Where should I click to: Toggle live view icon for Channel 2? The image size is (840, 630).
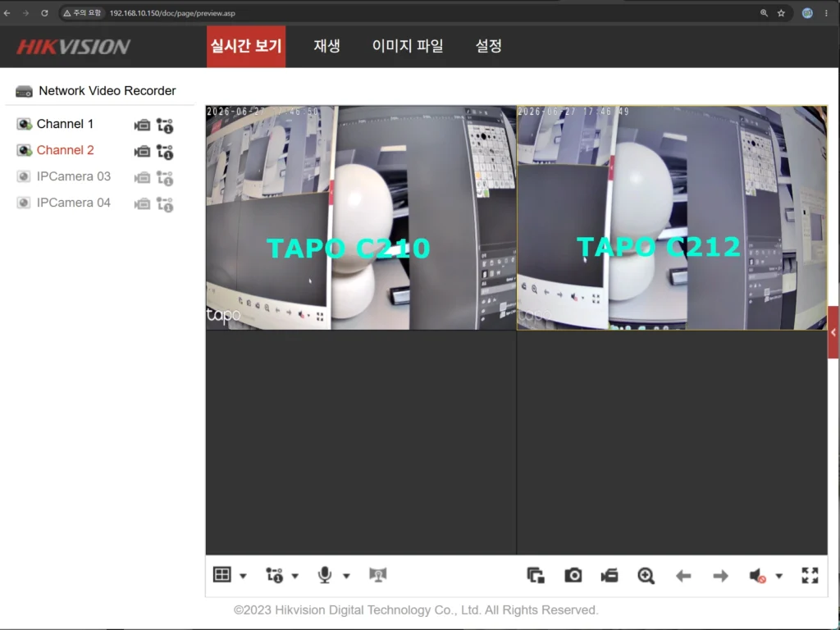(x=24, y=151)
